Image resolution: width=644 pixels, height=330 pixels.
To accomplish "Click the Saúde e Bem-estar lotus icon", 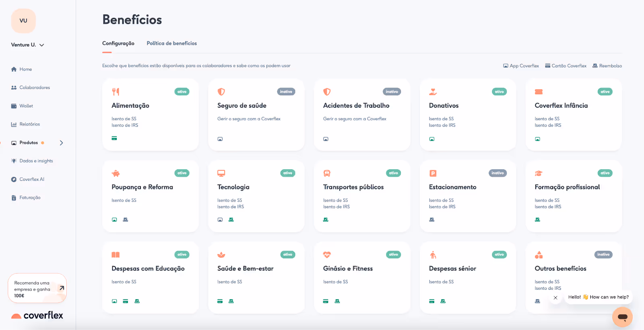I will point(221,255).
